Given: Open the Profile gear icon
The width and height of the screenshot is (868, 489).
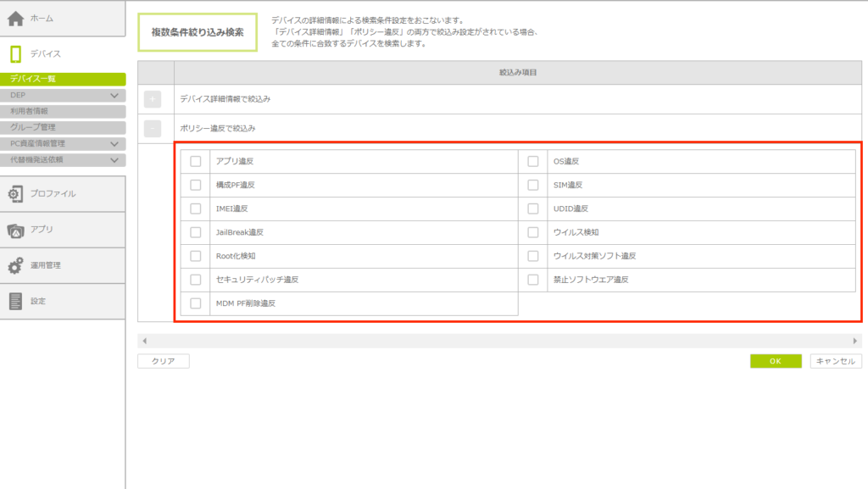Looking at the screenshot, I should click(15, 194).
